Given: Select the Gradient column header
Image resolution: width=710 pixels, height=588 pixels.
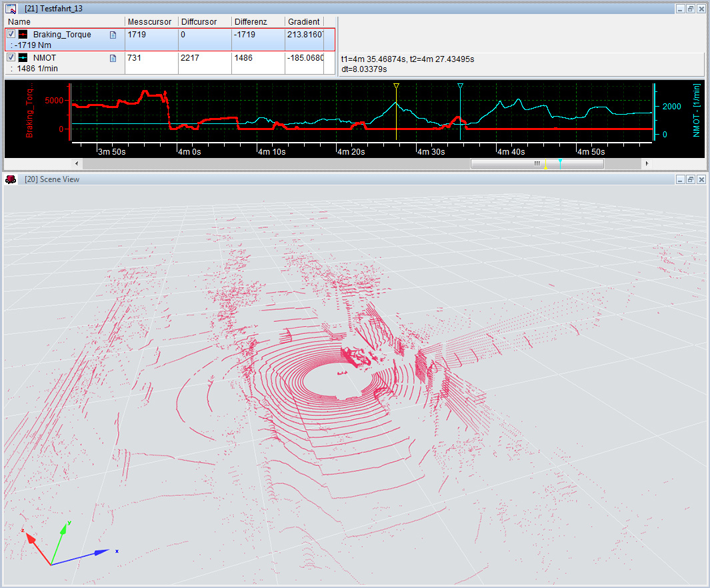Looking at the screenshot, I should [x=304, y=22].
